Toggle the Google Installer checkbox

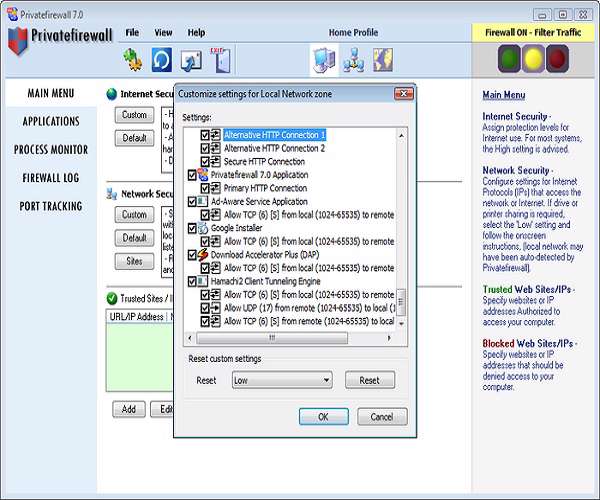192,228
